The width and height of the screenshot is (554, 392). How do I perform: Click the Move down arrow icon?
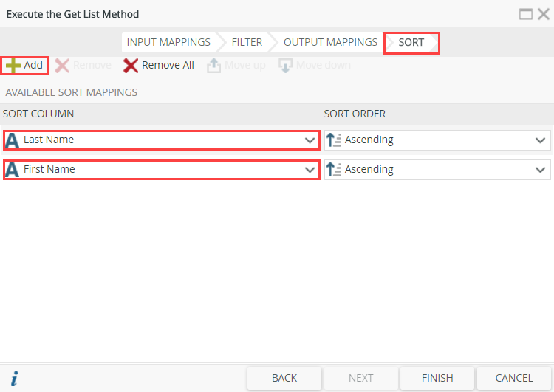[x=285, y=66]
